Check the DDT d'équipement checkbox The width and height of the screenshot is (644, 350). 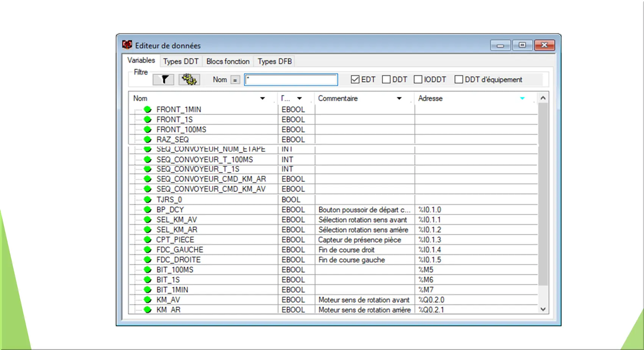coord(458,80)
